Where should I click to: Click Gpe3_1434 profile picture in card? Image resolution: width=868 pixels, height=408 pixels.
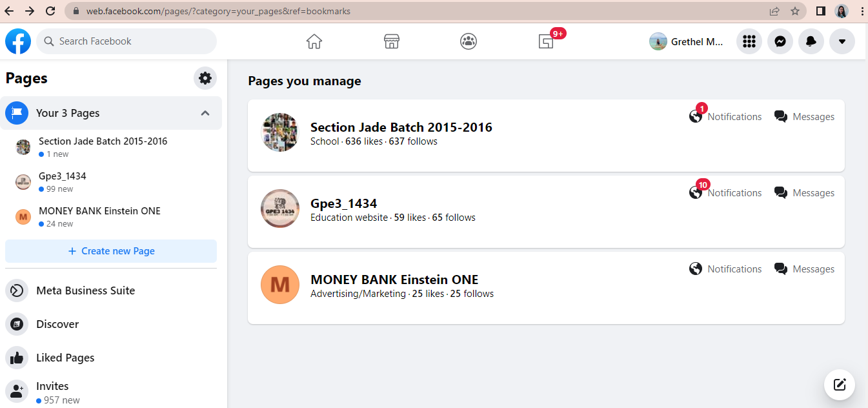pyautogui.click(x=280, y=209)
